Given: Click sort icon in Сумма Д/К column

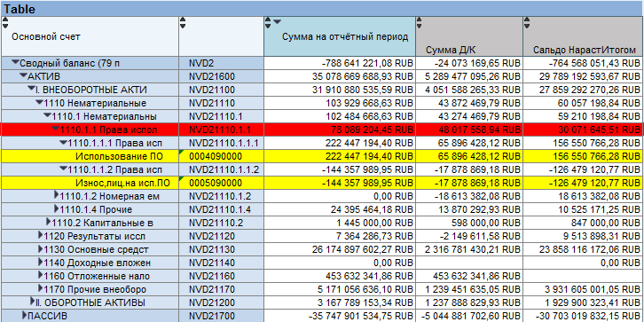Looking at the screenshot, I should tap(420, 22).
